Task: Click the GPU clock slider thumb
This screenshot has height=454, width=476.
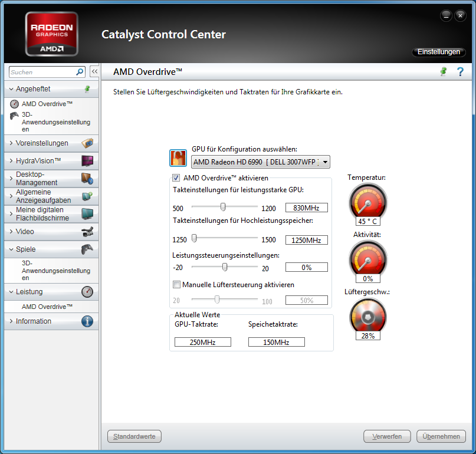Action: tap(223, 207)
